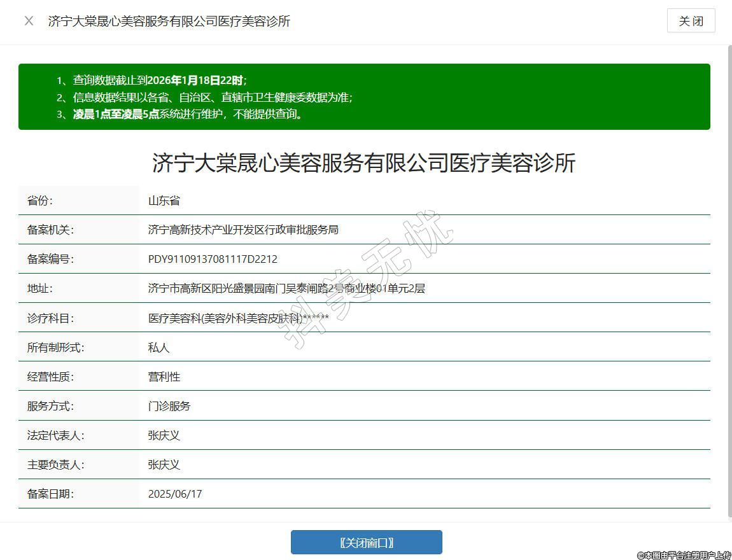Select the 备案编号 PDY91109137081117D2212

tap(213, 259)
